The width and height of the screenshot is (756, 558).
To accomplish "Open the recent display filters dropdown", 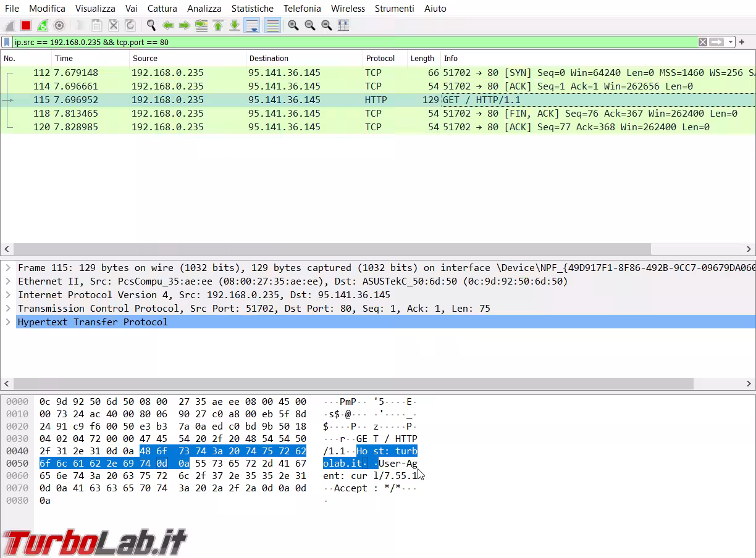I will [x=731, y=42].
